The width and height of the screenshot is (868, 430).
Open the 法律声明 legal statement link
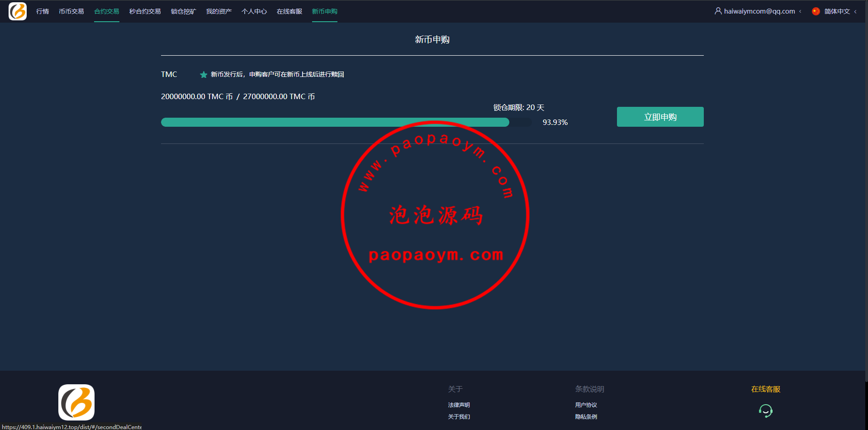tap(459, 405)
